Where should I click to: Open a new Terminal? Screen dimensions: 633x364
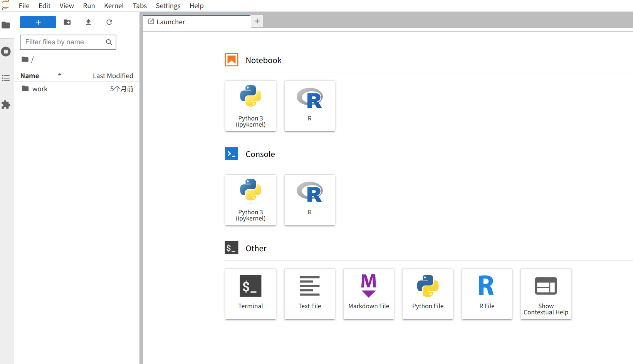(250, 294)
